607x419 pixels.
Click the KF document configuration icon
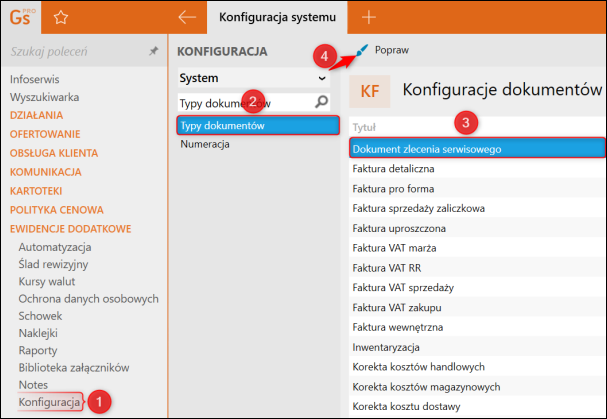click(x=370, y=90)
